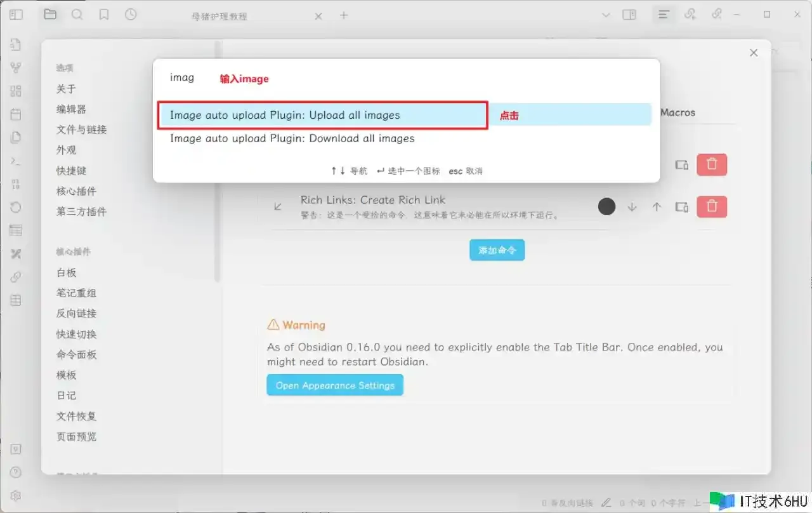Open the bookmarks icon in top bar
The width and height of the screenshot is (812, 513).
click(104, 15)
